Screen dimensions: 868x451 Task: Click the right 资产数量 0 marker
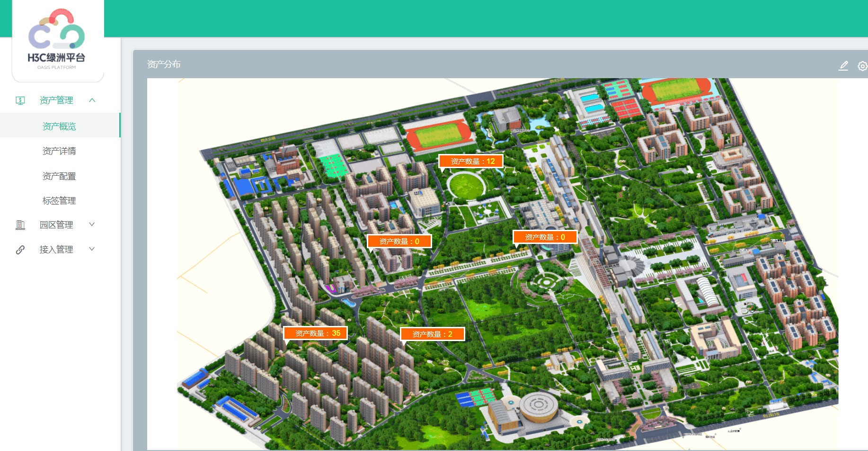(545, 237)
